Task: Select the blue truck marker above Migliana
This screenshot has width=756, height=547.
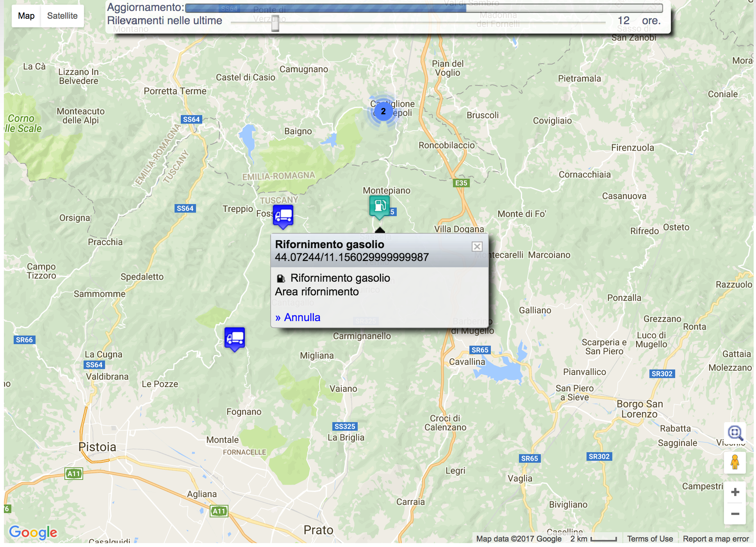Action: pyautogui.click(x=235, y=339)
